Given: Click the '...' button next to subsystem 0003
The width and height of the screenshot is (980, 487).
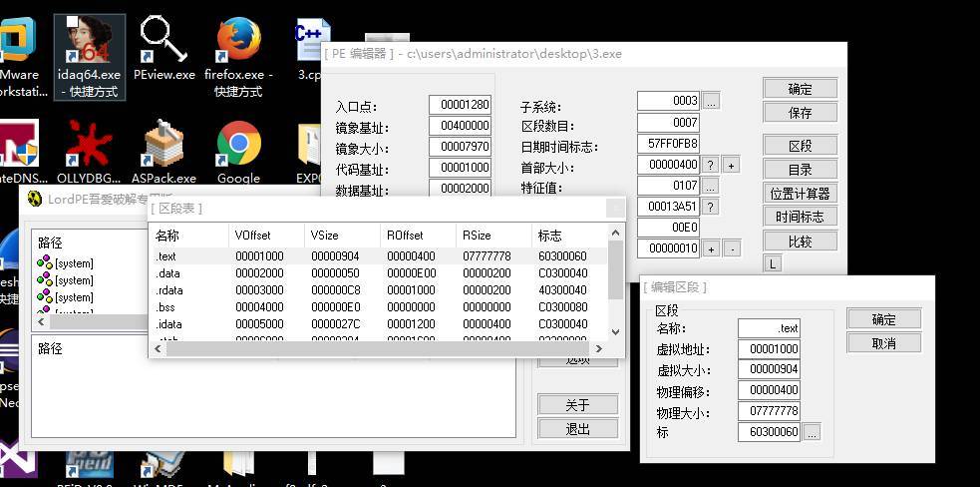Looking at the screenshot, I should [711, 100].
